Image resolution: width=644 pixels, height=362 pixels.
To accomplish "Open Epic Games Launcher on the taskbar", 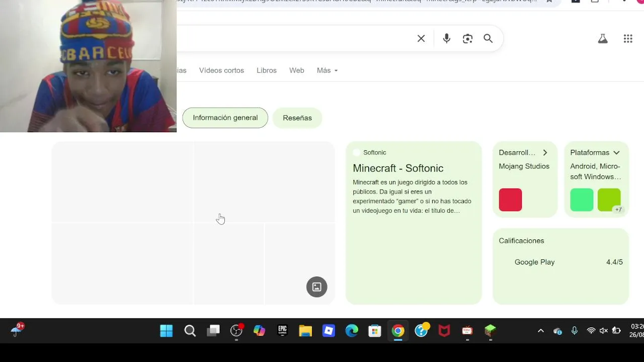I will click(283, 331).
